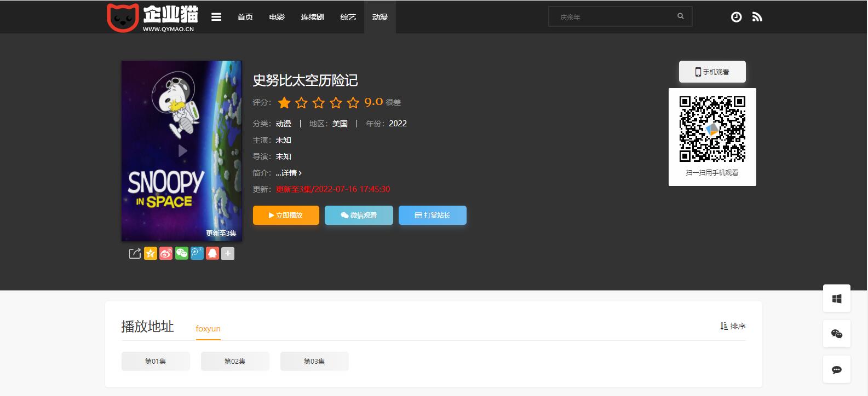Click the Windows icon floating button
Image resolution: width=868 pixels, height=396 pixels.
(837, 299)
